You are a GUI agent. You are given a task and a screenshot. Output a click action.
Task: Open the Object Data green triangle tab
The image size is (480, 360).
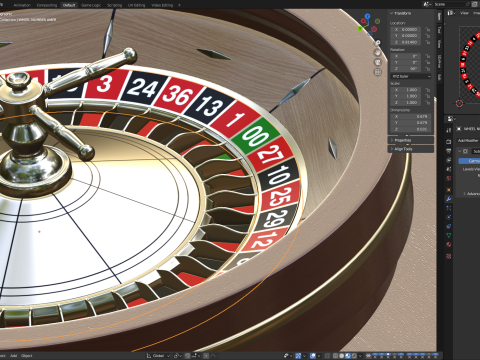(x=449, y=235)
